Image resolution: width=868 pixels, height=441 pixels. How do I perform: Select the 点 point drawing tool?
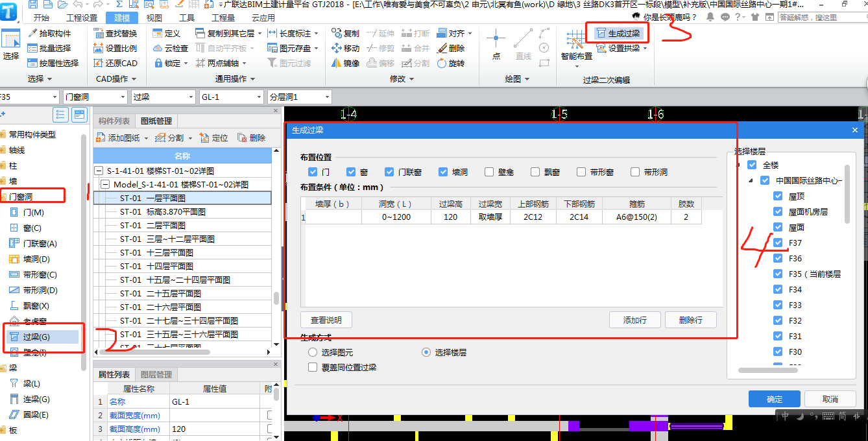coord(496,44)
